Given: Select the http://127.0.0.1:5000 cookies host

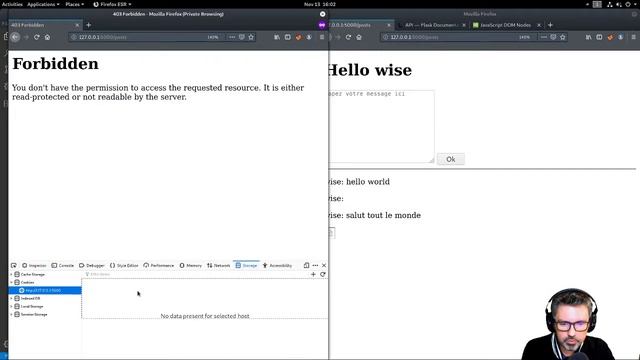Looking at the screenshot, I should 45,290.
